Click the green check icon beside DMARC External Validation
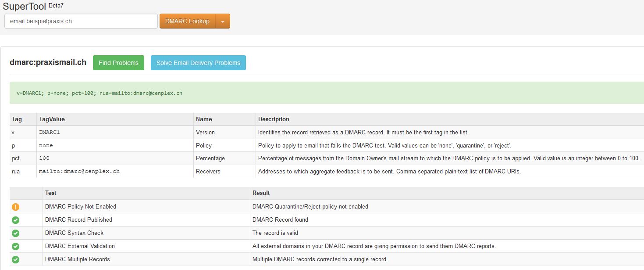The image size is (644, 270). tap(16, 246)
